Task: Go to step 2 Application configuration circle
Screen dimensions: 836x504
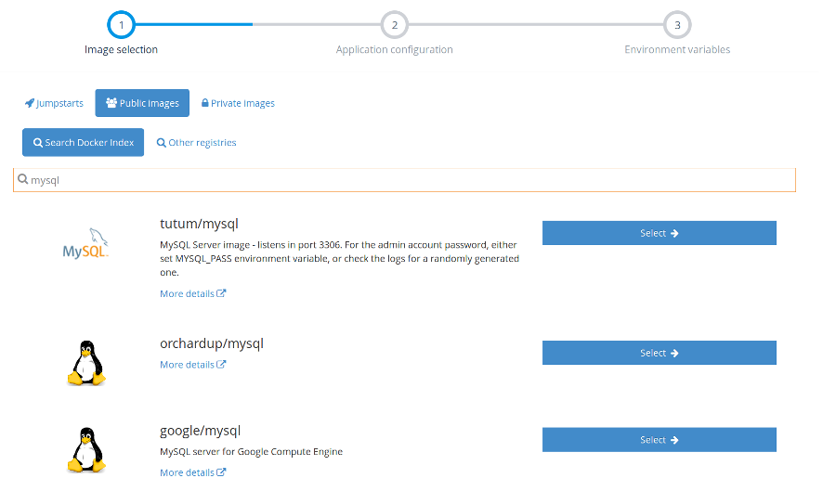Action: click(395, 24)
